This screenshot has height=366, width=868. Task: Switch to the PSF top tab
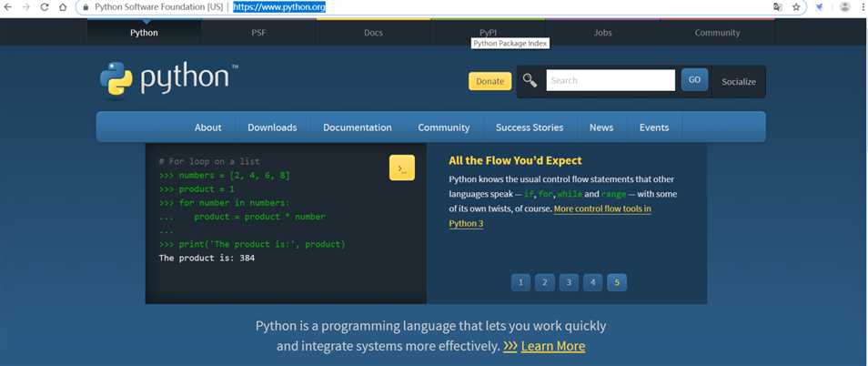click(x=259, y=33)
